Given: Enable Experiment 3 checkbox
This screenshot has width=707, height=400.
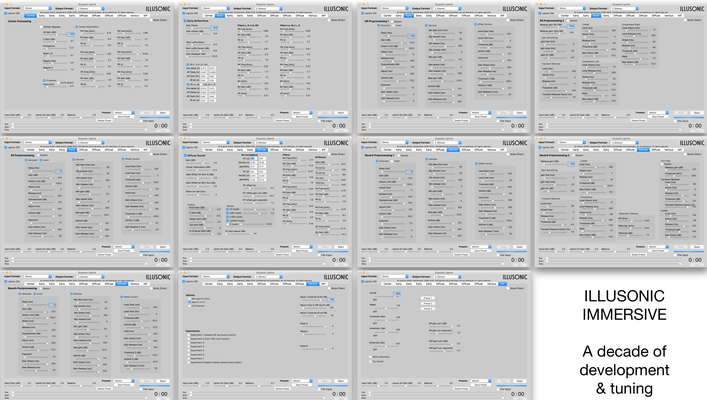Looking at the screenshot, I should tap(188, 343).
